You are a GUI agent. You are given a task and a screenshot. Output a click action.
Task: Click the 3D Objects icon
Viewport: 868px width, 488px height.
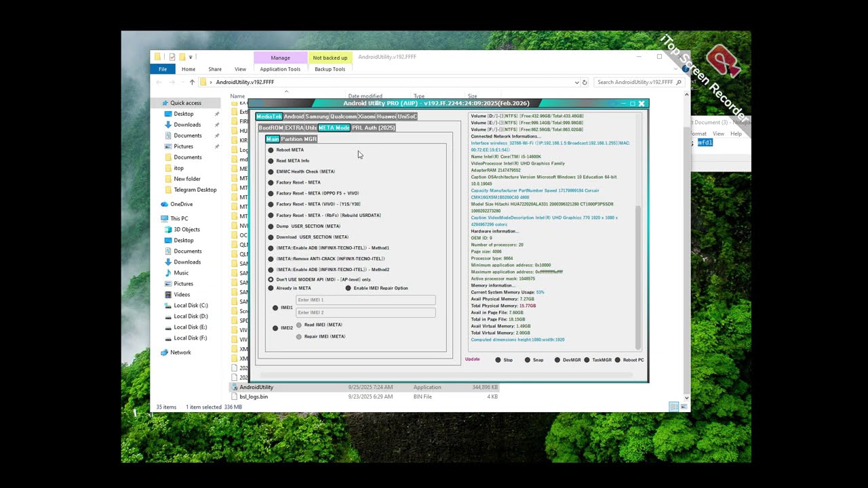click(x=168, y=230)
